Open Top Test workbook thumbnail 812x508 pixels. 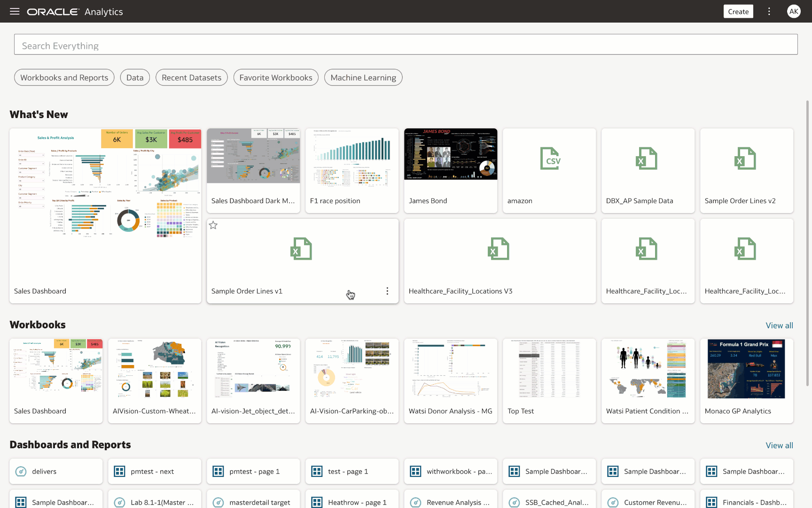point(549,369)
